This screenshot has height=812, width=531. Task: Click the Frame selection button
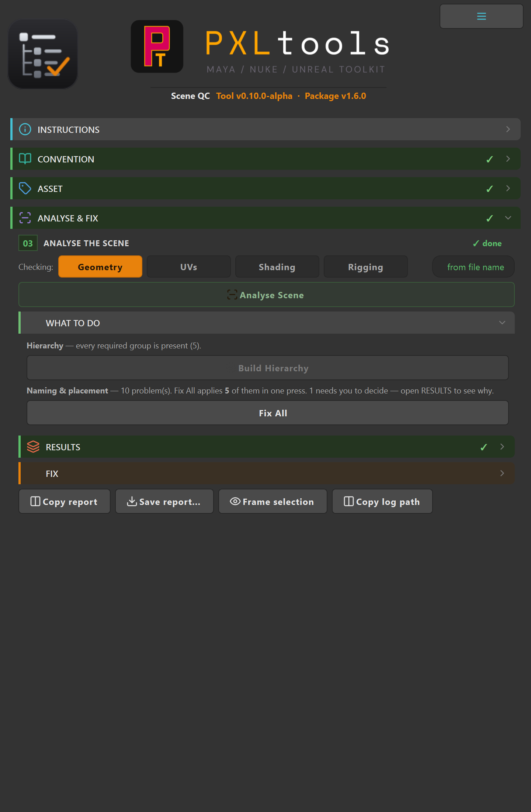point(273,502)
